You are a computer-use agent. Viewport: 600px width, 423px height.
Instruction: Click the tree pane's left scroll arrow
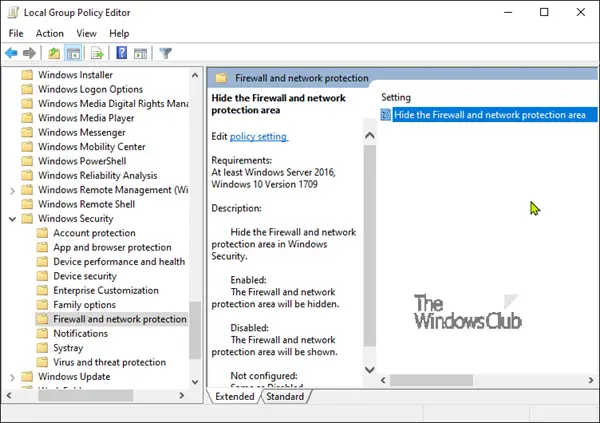9,395
